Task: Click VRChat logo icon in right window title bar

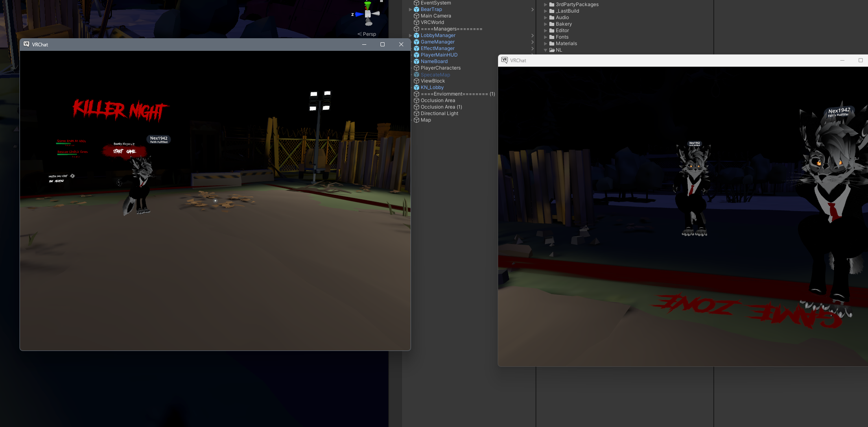Action: (505, 60)
